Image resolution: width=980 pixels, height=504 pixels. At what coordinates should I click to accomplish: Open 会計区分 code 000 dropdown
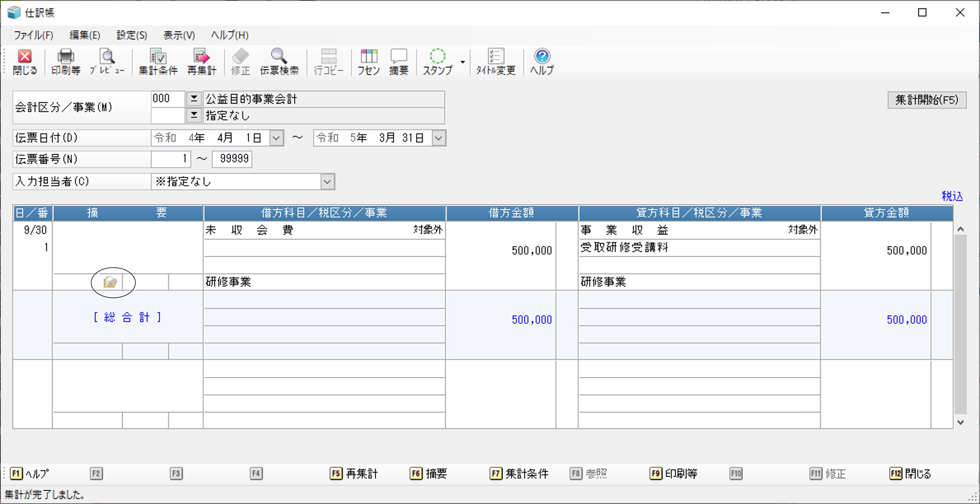click(194, 99)
